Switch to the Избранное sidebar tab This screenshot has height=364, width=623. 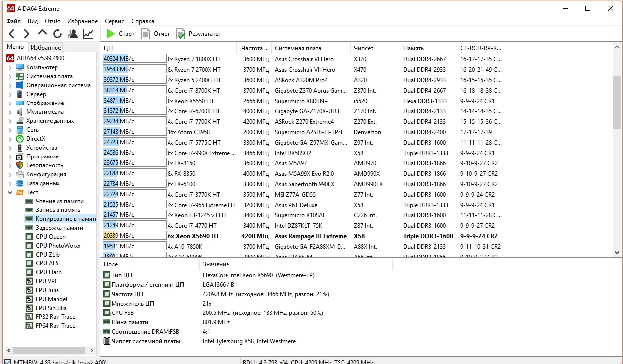coord(46,48)
